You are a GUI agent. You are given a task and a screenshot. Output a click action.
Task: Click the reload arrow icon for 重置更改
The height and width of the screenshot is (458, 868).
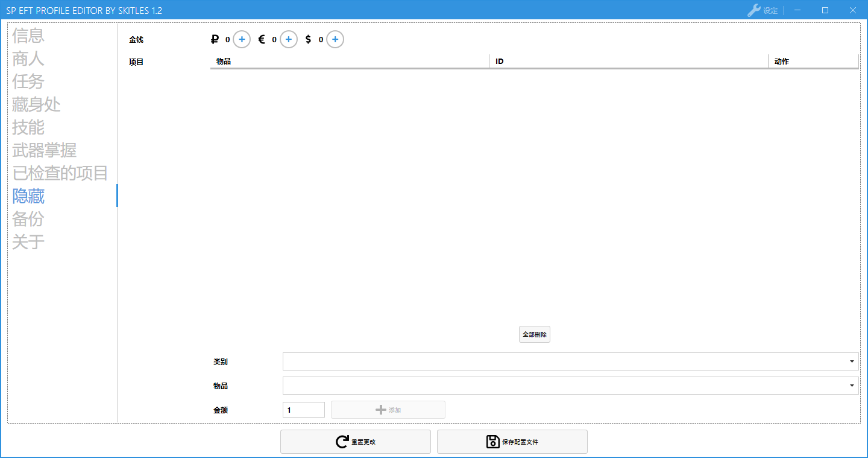(x=342, y=442)
